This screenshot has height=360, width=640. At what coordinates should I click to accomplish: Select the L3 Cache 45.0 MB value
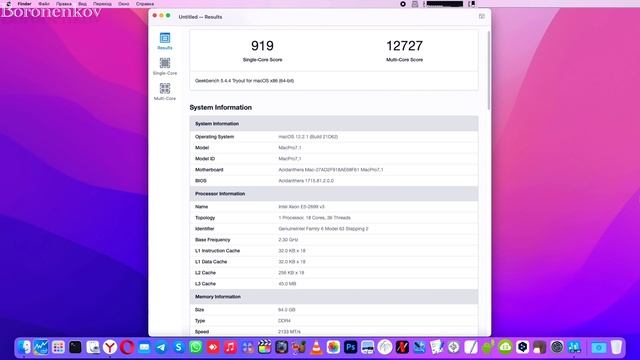(287, 284)
